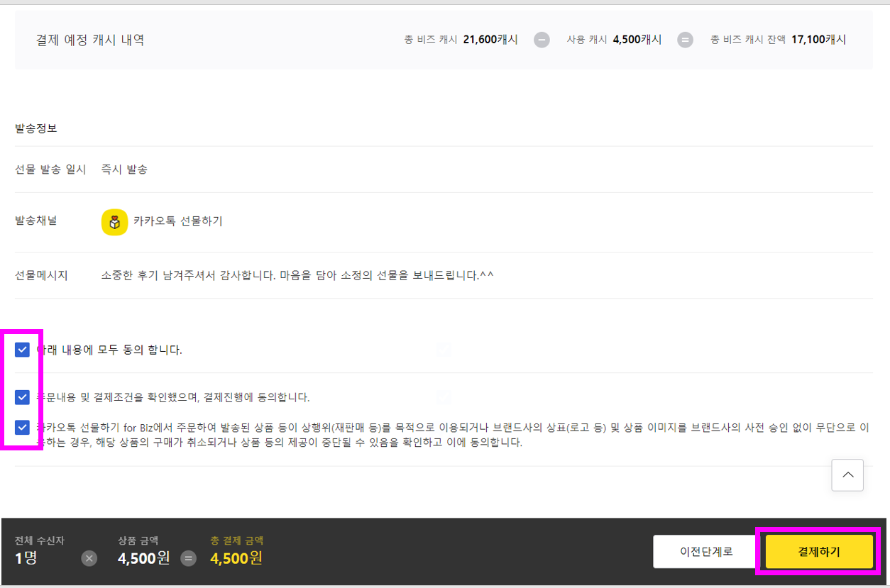Select the 카카오톡 선물하기 channel text

pyautogui.click(x=178, y=221)
